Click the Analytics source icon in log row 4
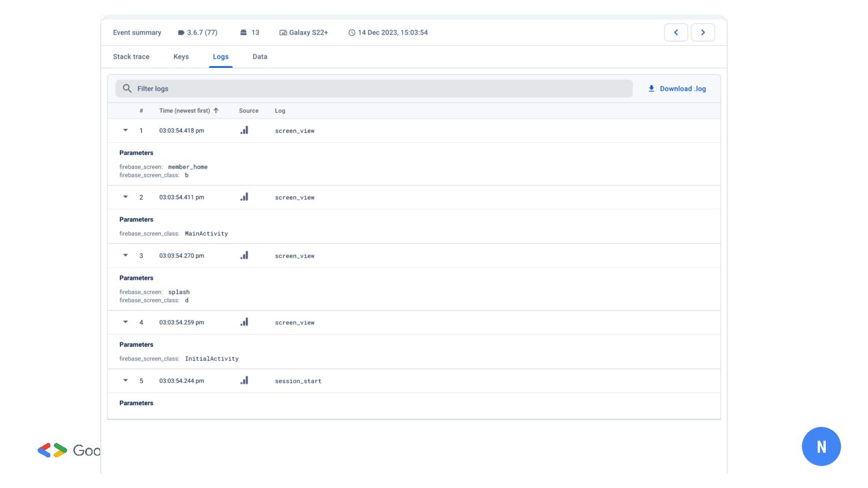The width and height of the screenshot is (868, 488). coord(244,321)
